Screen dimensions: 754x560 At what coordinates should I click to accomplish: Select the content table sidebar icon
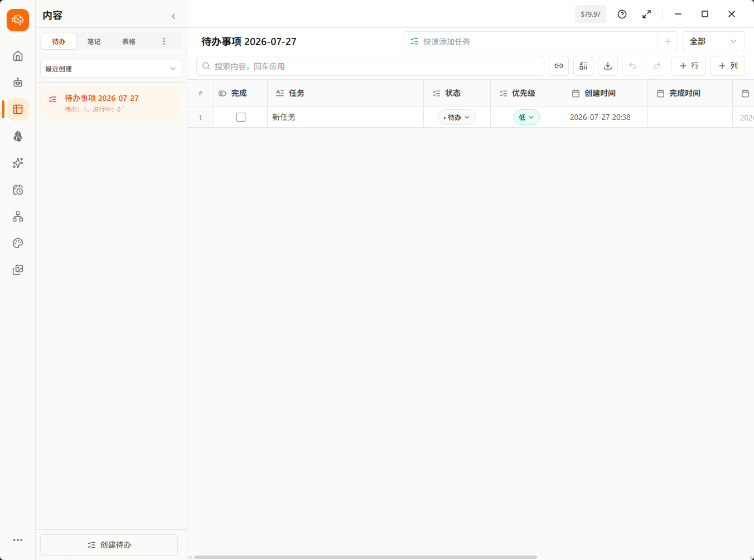pyautogui.click(x=18, y=109)
